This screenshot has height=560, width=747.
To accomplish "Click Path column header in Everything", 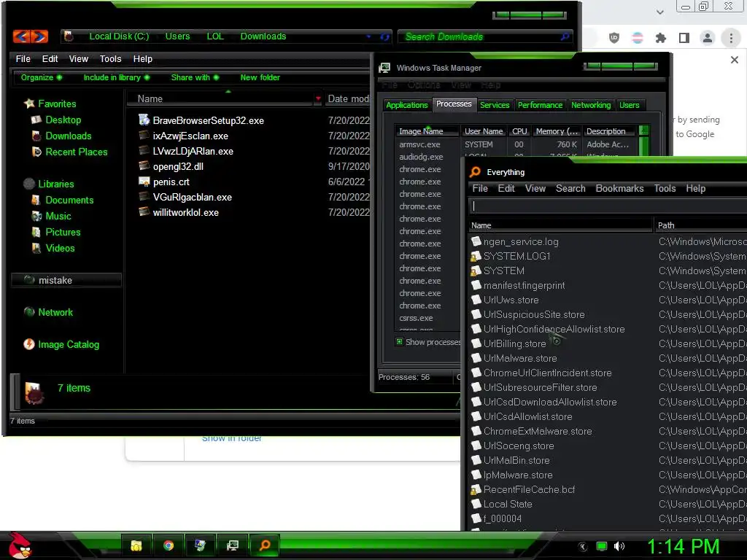I will coord(700,225).
